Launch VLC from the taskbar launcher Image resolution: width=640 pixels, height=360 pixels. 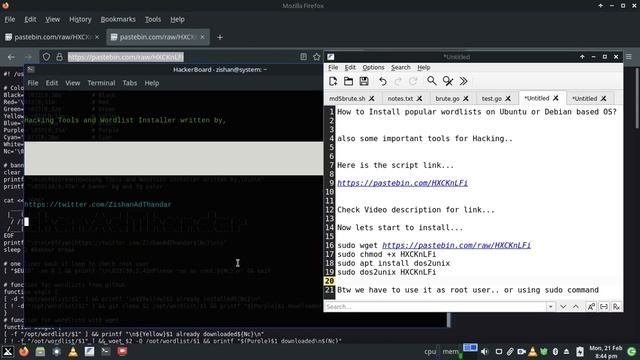[73, 351]
